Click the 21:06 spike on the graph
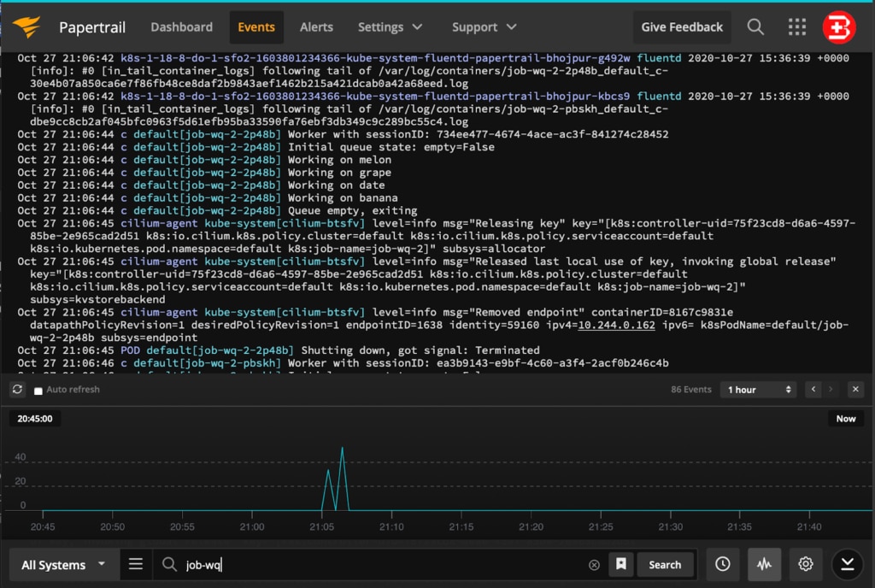This screenshot has height=588, width=875. coord(342,478)
